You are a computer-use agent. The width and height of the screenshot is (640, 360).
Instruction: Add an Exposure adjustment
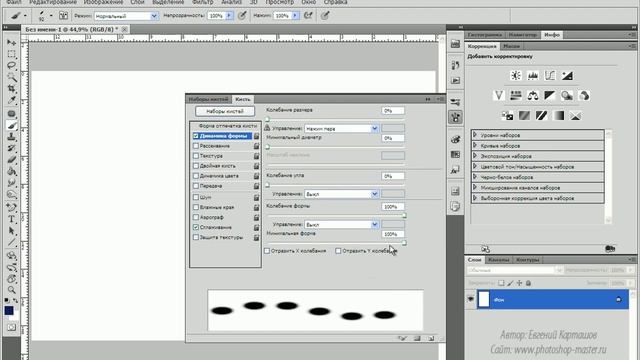567,76
